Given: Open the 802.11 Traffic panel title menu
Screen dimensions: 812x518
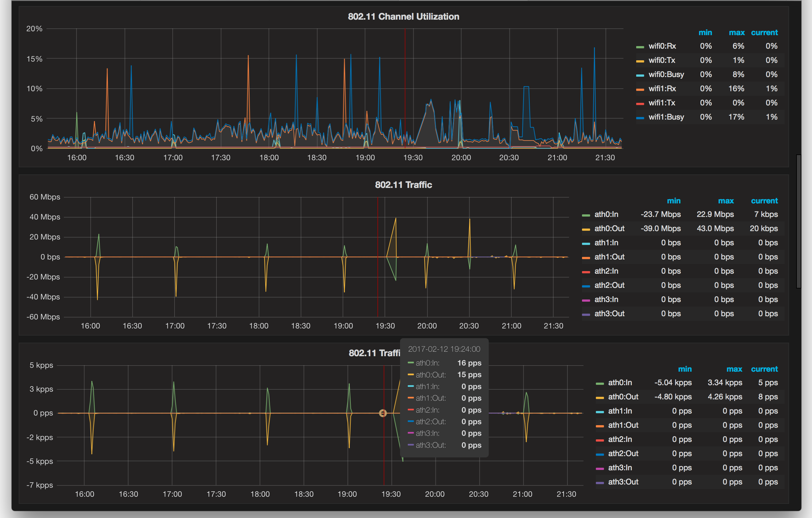Looking at the screenshot, I should pos(403,185).
